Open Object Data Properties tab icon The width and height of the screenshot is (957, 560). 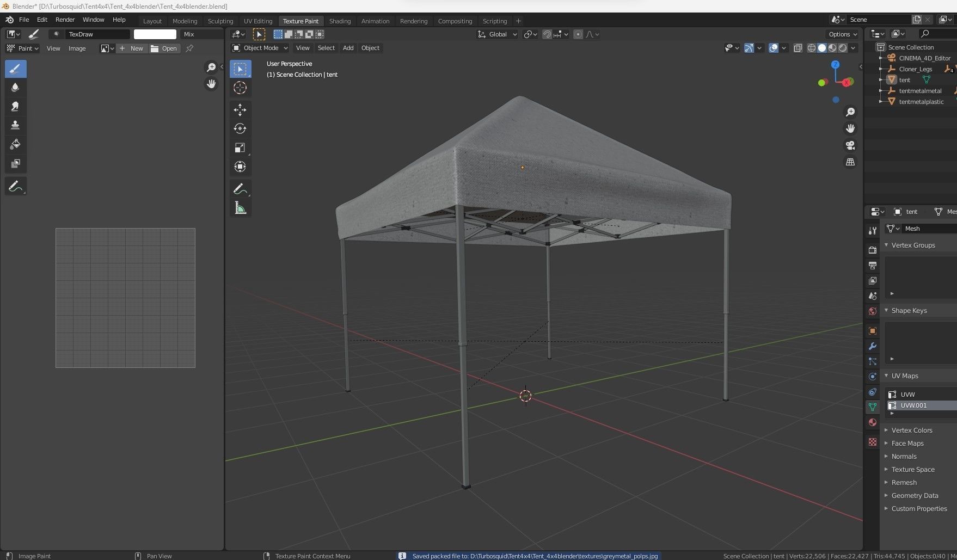click(873, 407)
